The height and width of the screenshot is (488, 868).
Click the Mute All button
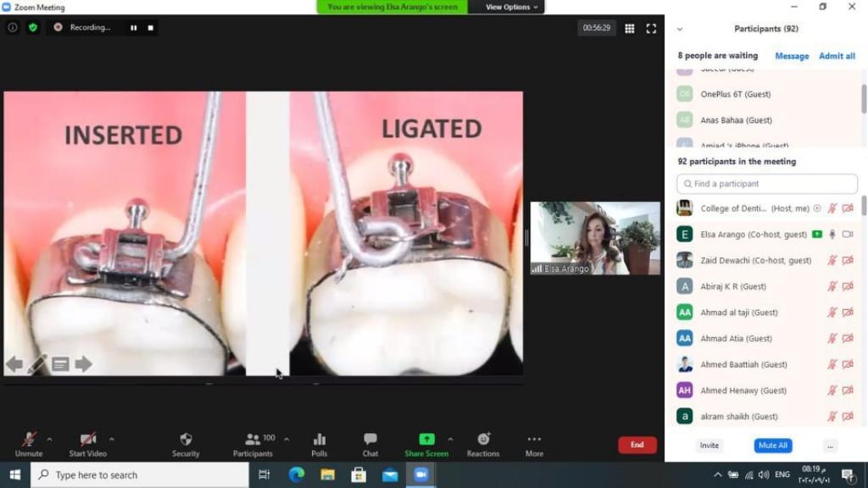coord(772,446)
